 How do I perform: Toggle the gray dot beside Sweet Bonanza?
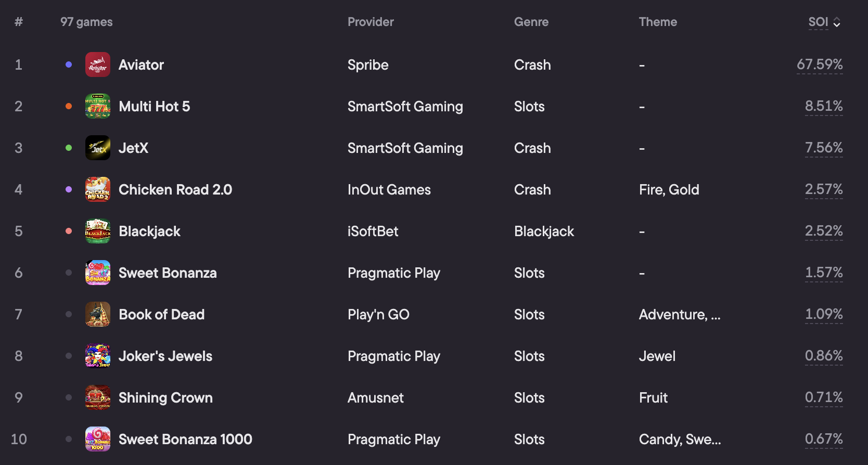pos(69,273)
